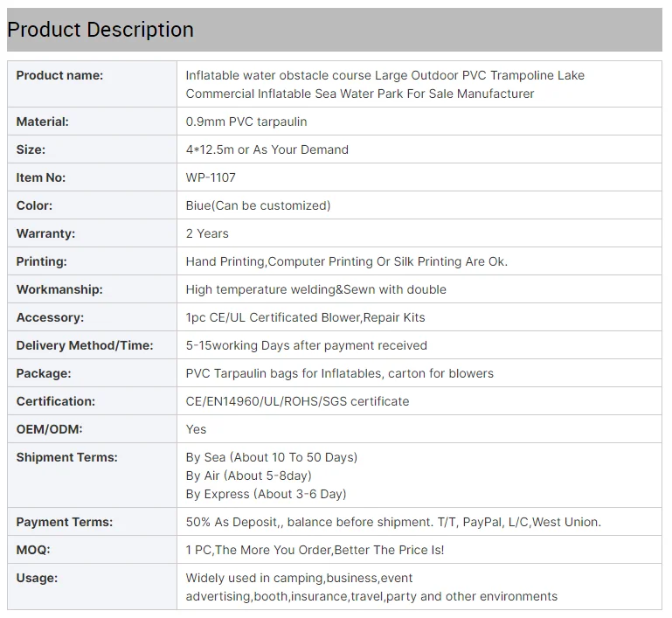The width and height of the screenshot is (672, 618).
Task: Click the By Air shipment line
Action: (248, 476)
